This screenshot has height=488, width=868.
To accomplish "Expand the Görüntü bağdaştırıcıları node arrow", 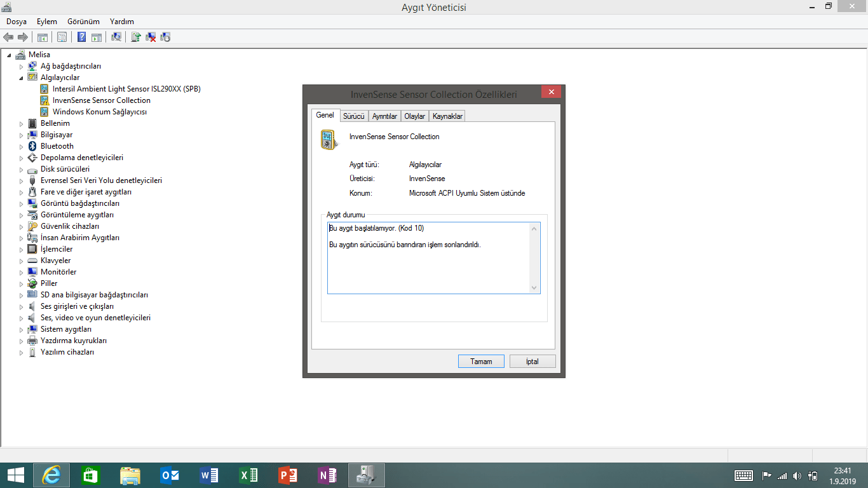I will coord(21,203).
